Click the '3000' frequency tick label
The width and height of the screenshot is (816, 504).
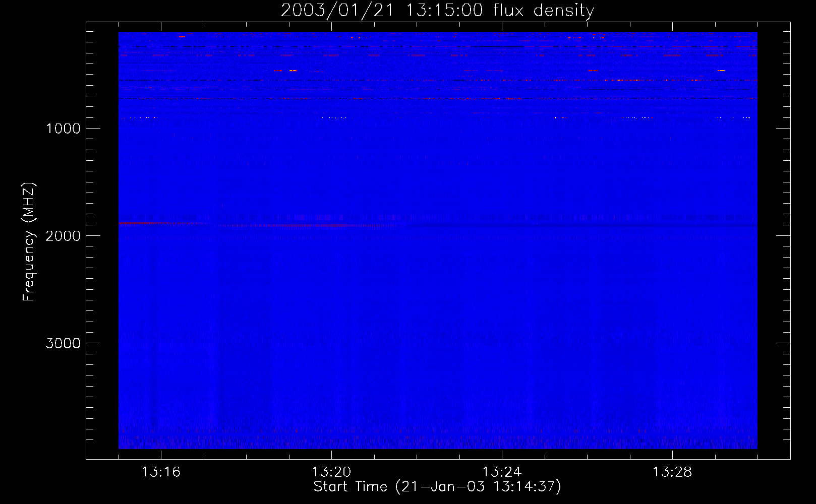tap(63, 343)
